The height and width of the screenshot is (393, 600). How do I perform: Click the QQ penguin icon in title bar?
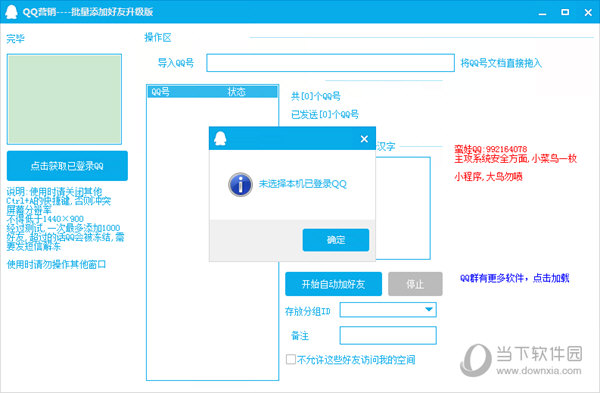point(11,12)
